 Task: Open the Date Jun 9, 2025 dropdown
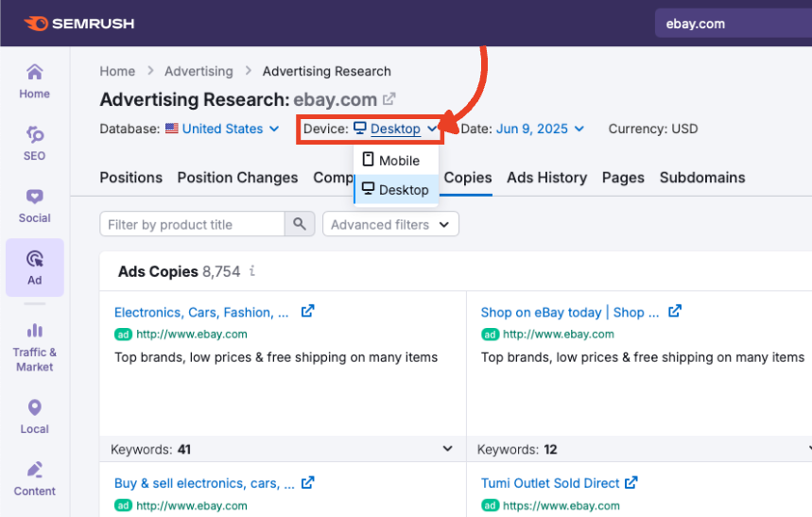540,129
